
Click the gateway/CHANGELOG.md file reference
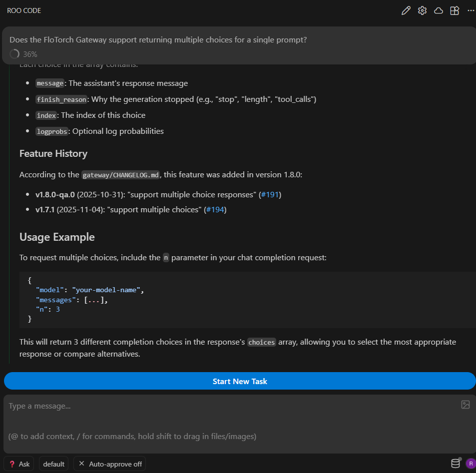click(x=120, y=175)
